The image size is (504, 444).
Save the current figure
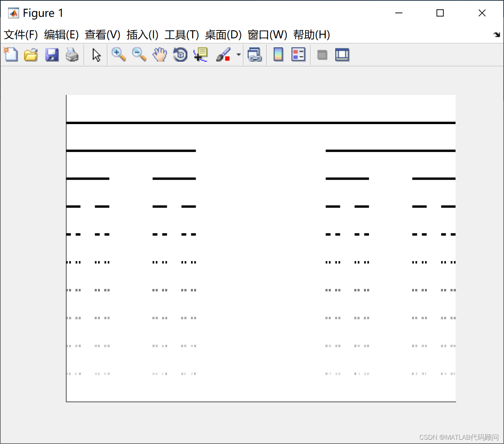coord(52,55)
